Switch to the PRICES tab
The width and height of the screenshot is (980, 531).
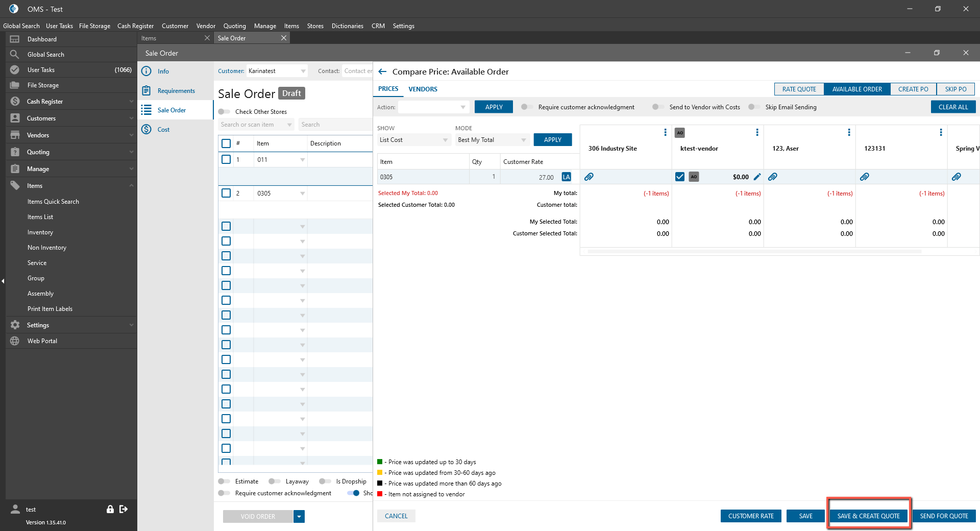point(388,89)
